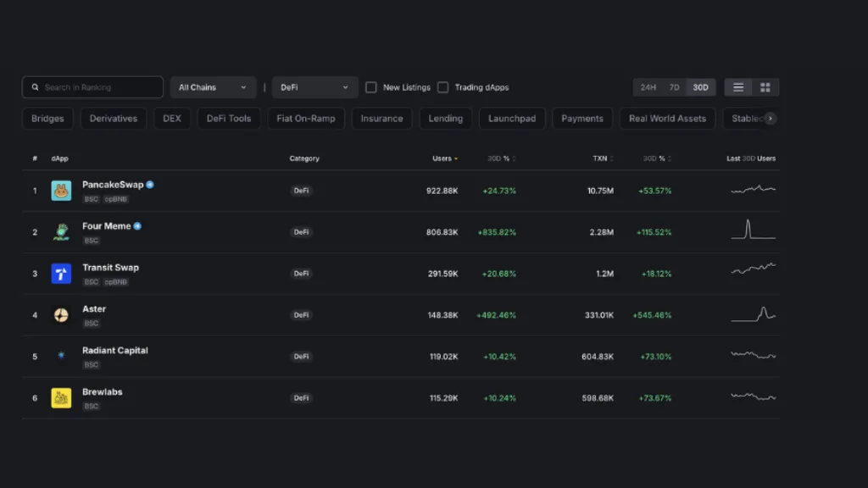Image resolution: width=868 pixels, height=488 pixels.
Task: Click the Brewlabs yellow logo icon
Action: (x=61, y=398)
